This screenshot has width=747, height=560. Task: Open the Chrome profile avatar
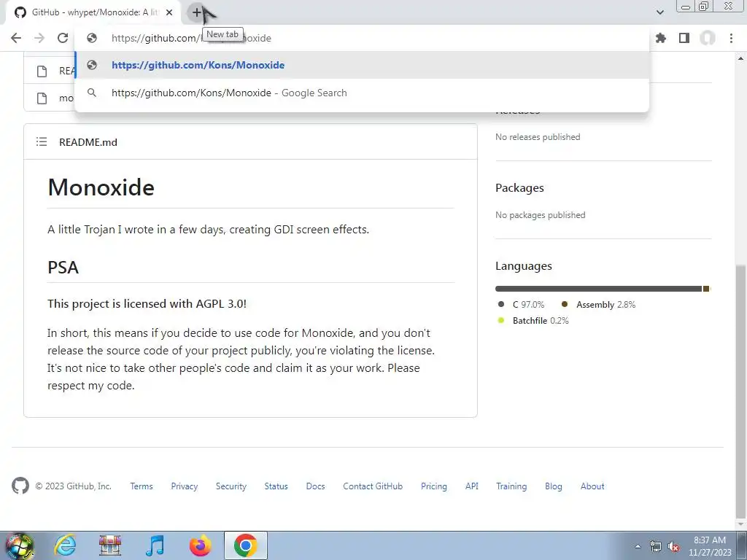click(708, 38)
